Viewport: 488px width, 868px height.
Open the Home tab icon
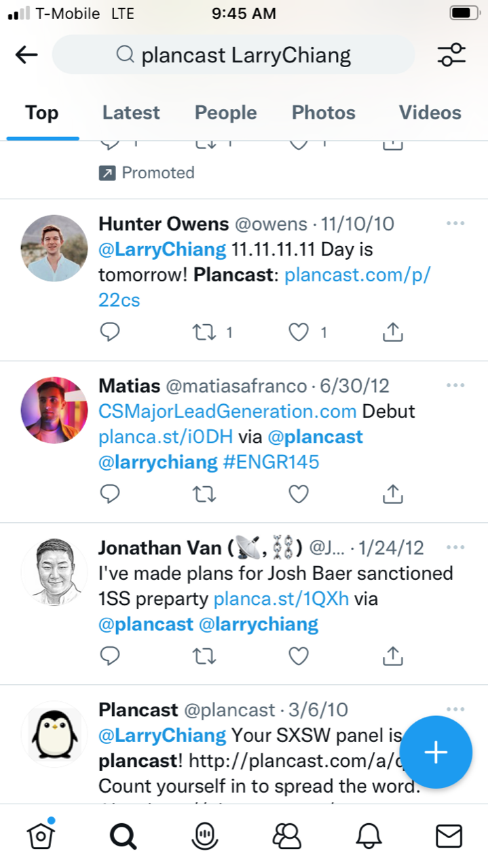(x=41, y=836)
